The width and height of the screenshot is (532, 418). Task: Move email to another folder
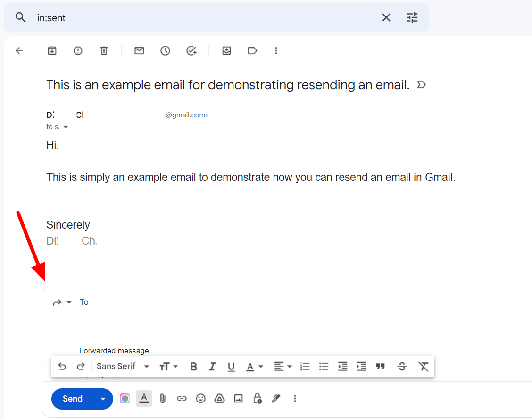(226, 51)
